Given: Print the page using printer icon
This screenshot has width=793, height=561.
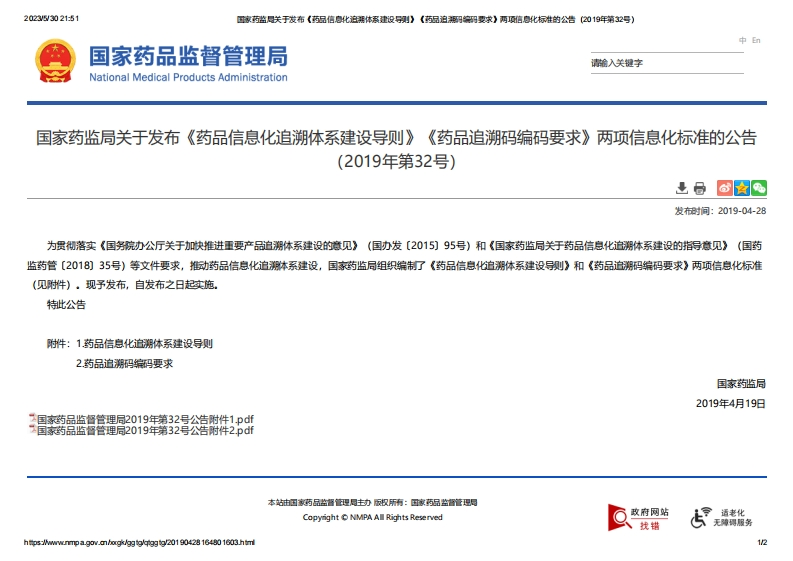Looking at the screenshot, I should tap(699, 188).
